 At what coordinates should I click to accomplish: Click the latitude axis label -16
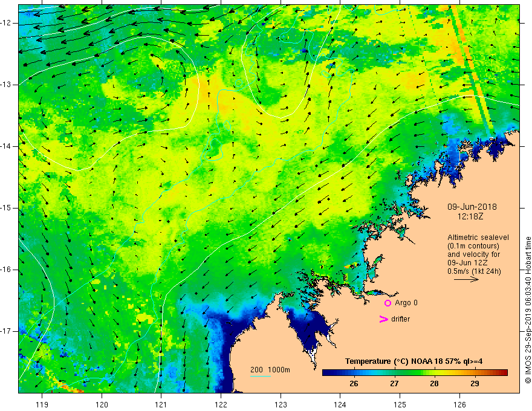tap(6, 270)
